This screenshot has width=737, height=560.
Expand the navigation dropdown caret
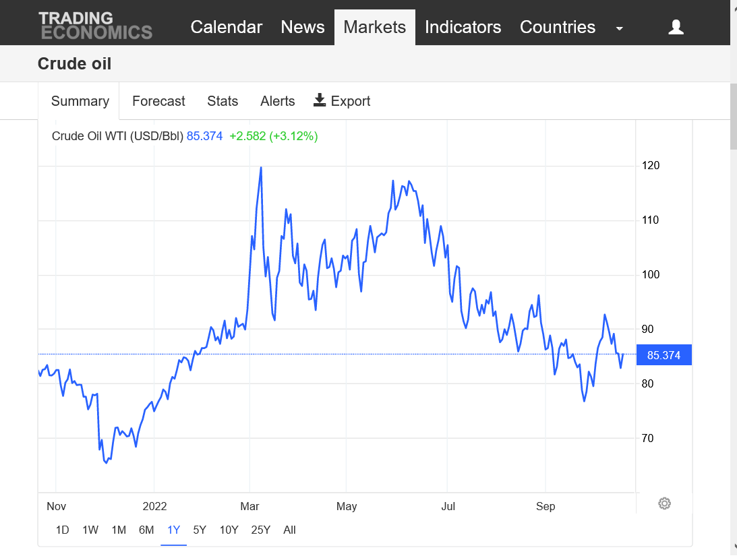(x=620, y=29)
